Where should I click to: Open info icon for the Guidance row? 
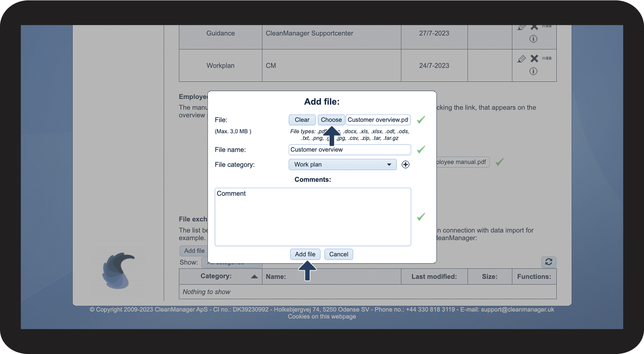[x=533, y=39]
